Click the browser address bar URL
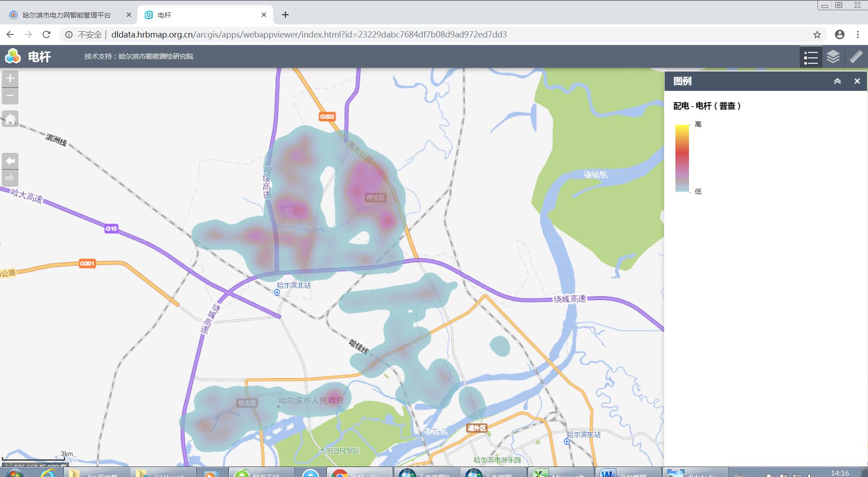The image size is (868, 477). [309, 34]
